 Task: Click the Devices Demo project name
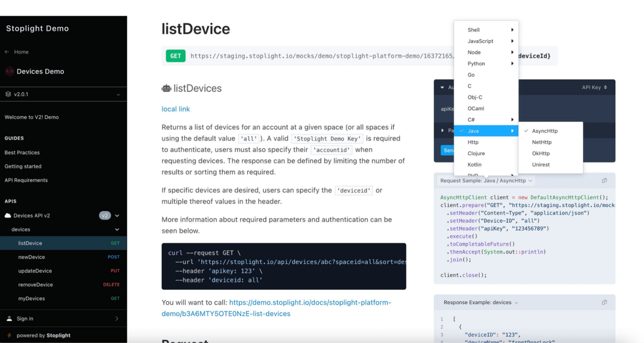(x=40, y=71)
